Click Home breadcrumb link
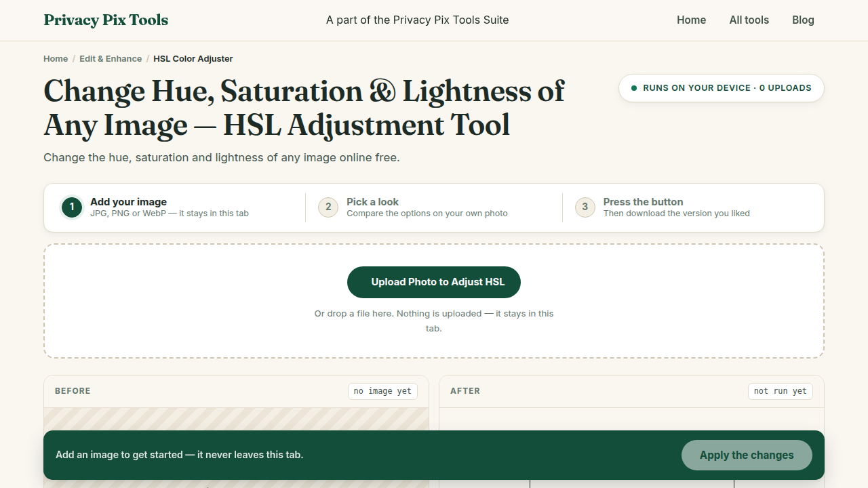This screenshot has height=488, width=868. [x=56, y=59]
